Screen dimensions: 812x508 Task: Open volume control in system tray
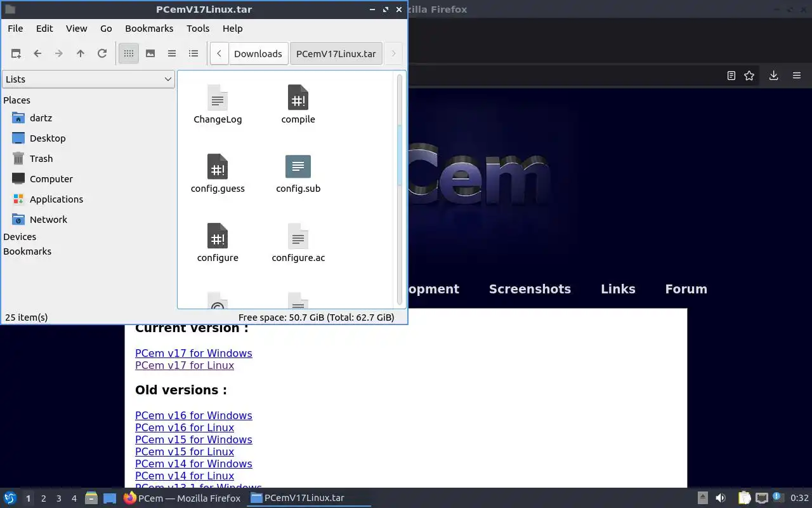721,498
